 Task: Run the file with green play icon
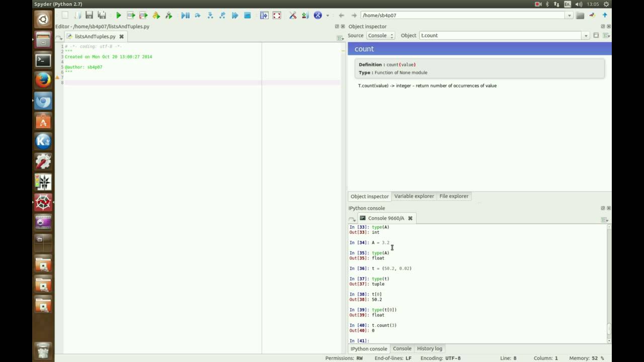point(119,16)
